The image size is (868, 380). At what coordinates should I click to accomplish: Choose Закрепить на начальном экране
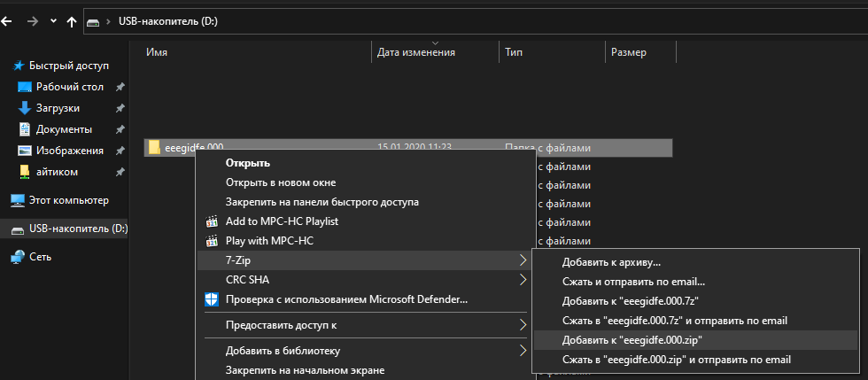[305, 370]
